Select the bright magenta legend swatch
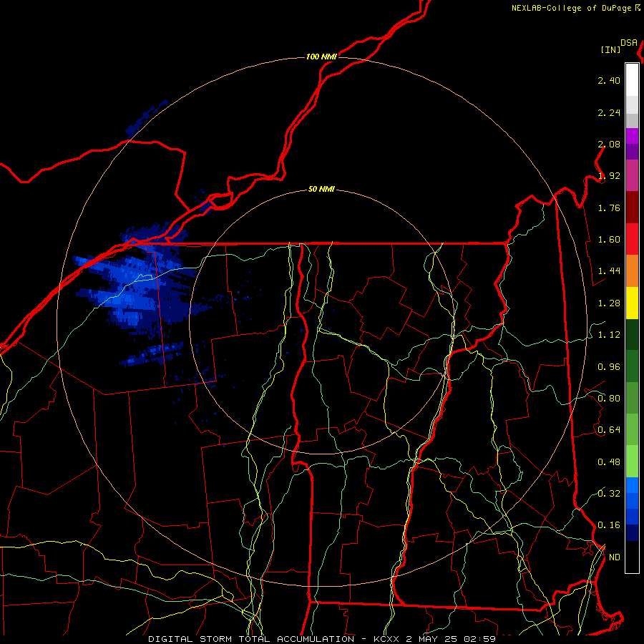 pos(632,136)
